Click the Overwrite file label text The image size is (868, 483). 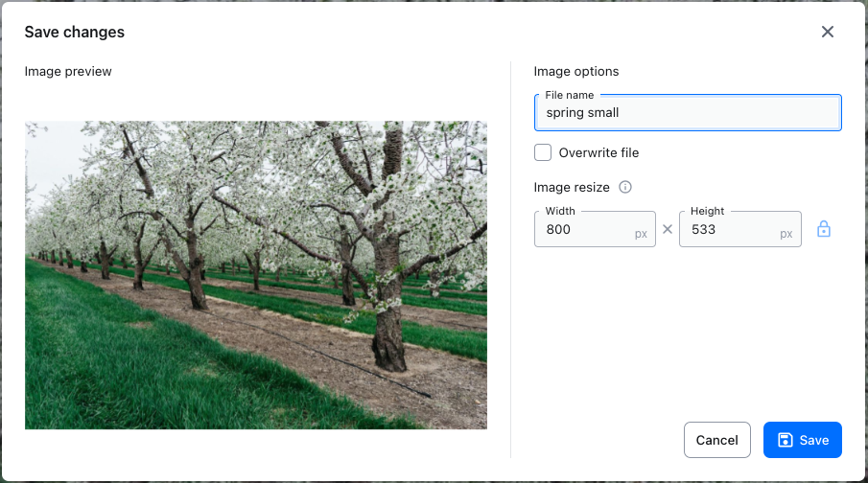[x=598, y=152]
